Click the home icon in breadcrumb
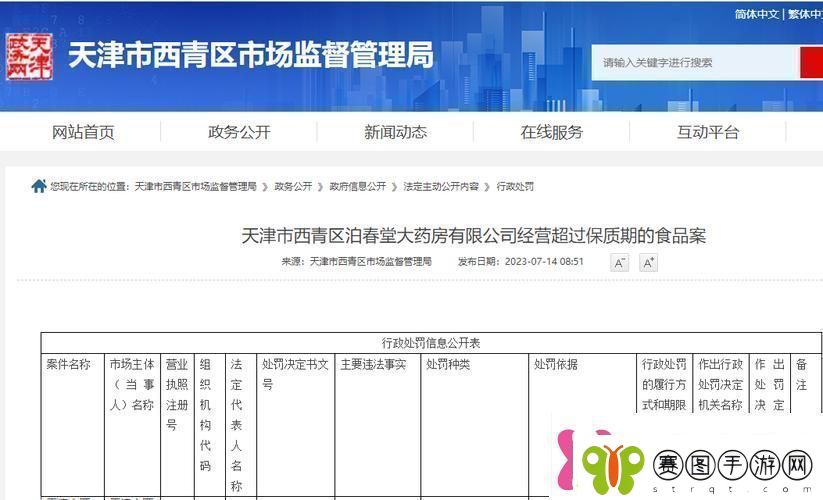This screenshot has width=823, height=500. pos(39,186)
